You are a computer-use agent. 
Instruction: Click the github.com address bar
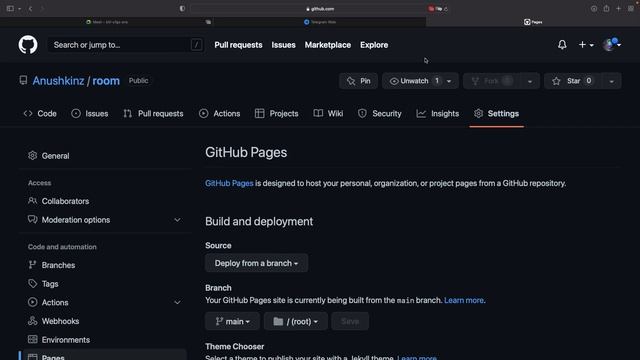(320, 9)
